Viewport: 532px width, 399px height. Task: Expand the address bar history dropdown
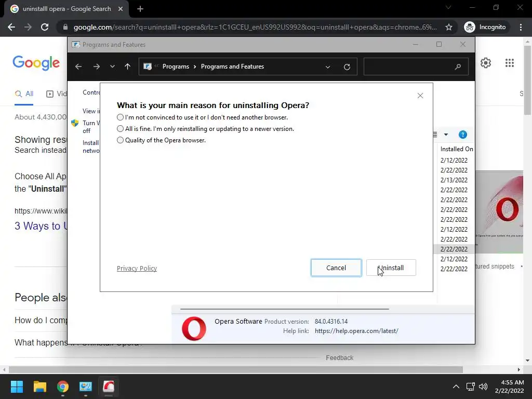328,67
